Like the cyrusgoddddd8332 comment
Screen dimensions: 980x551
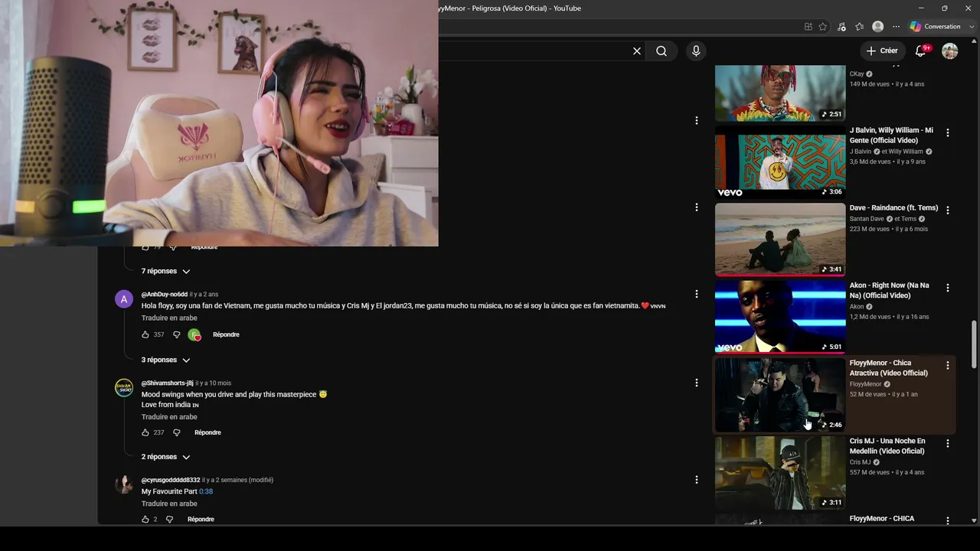tap(145, 520)
